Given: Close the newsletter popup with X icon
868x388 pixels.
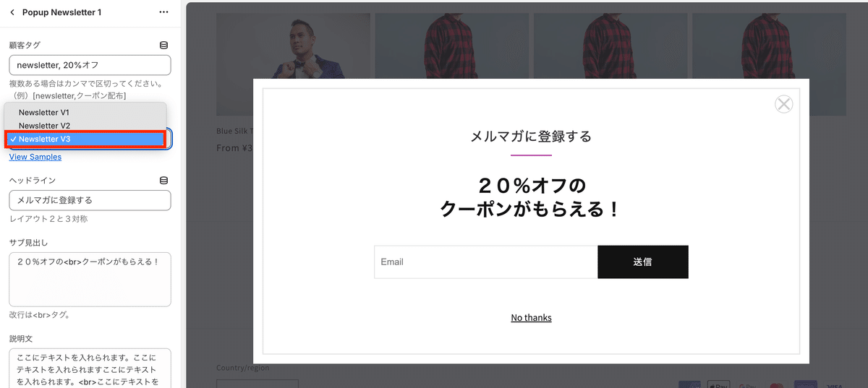Looking at the screenshot, I should tap(783, 104).
